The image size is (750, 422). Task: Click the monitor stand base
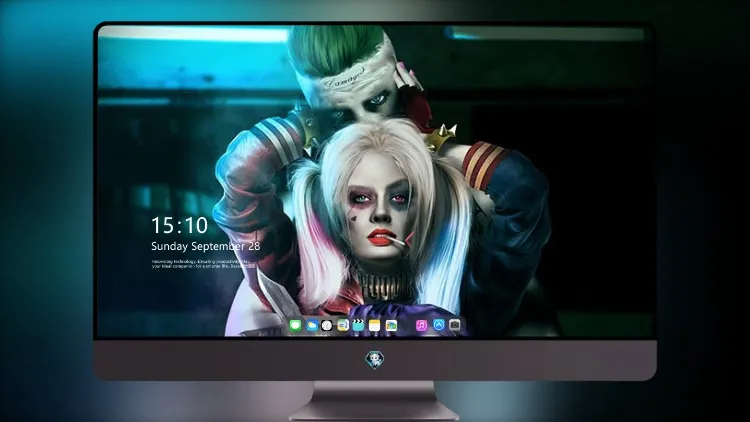[x=375, y=401]
